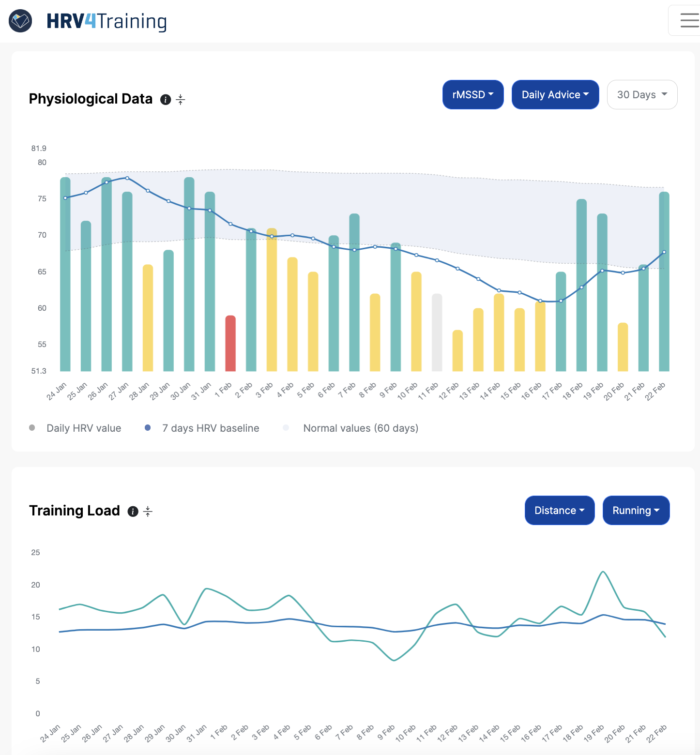Open the Daily Advice dropdown

(x=555, y=94)
